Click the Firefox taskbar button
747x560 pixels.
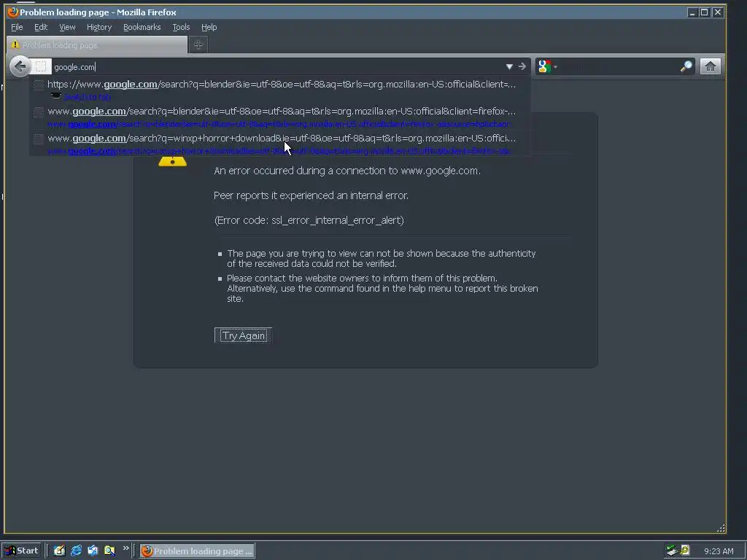click(197, 551)
